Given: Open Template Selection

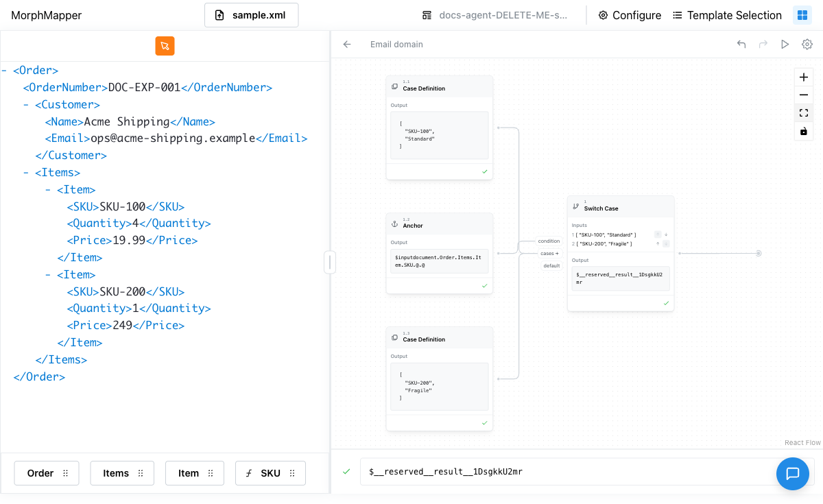Looking at the screenshot, I should click(727, 15).
